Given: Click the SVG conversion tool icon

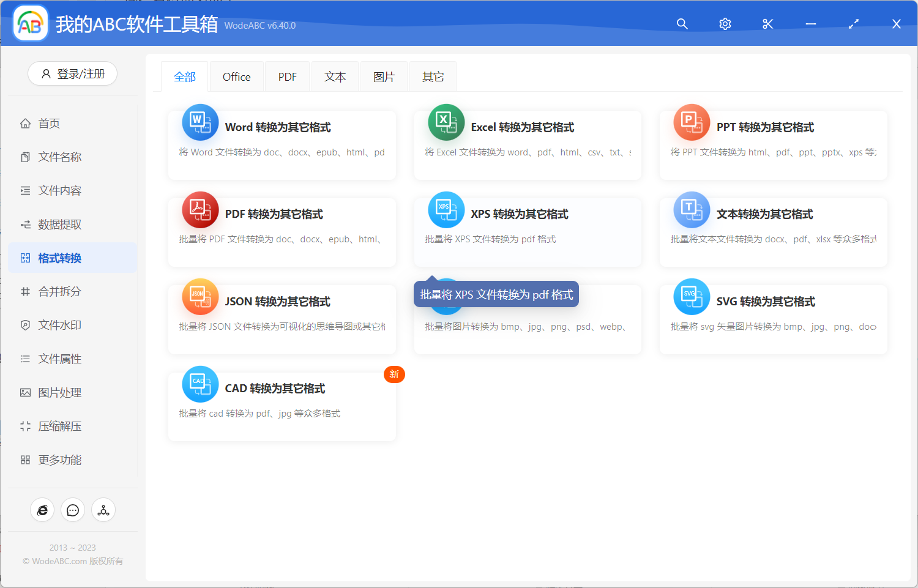Looking at the screenshot, I should [692, 297].
